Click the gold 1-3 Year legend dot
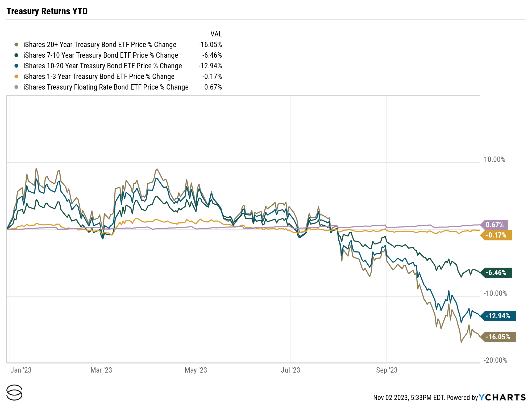Image resolution: width=532 pixels, height=405 pixels. (16, 77)
